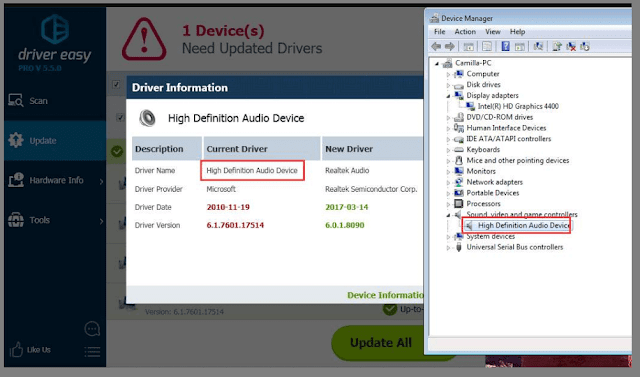Open Scan in Driver Easy sidebar
Viewport: 640px width, 377px height.
pyautogui.click(x=55, y=101)
